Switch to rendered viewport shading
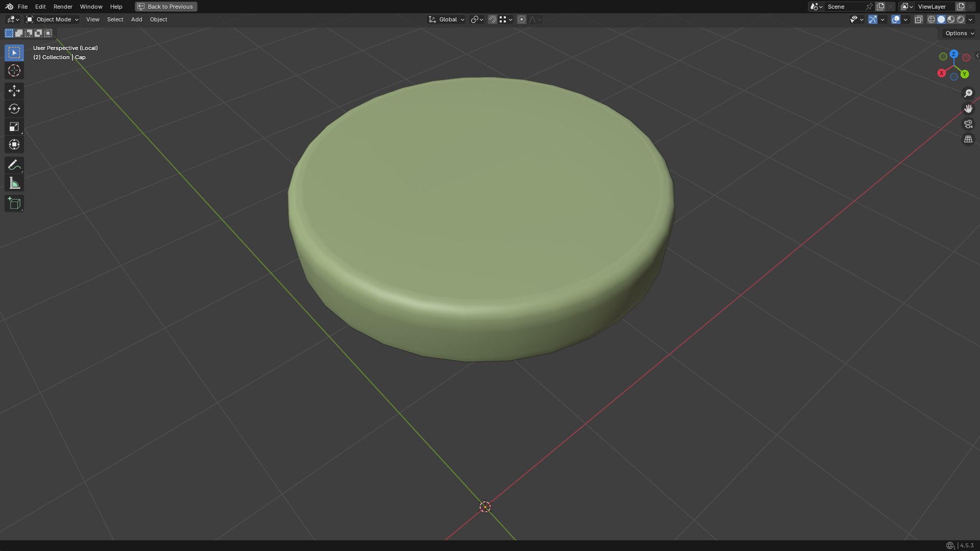Viewport: 980px width, 551px height. point(961,19)
